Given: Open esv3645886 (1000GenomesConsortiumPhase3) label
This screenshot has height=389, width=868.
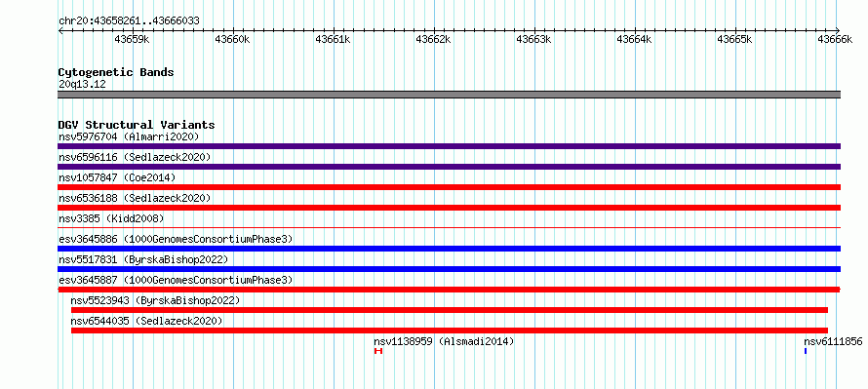Looking at the screenshot, I should tap(176, 239).
